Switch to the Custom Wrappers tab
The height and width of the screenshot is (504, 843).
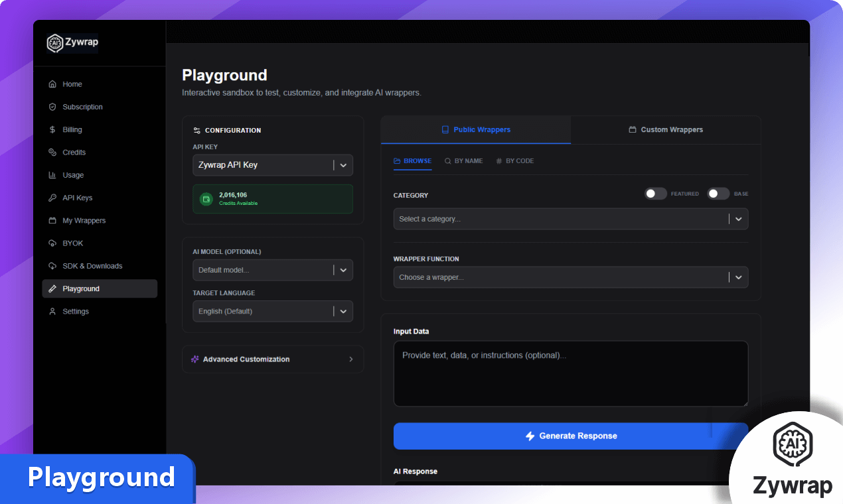click(x=666, y=129)
